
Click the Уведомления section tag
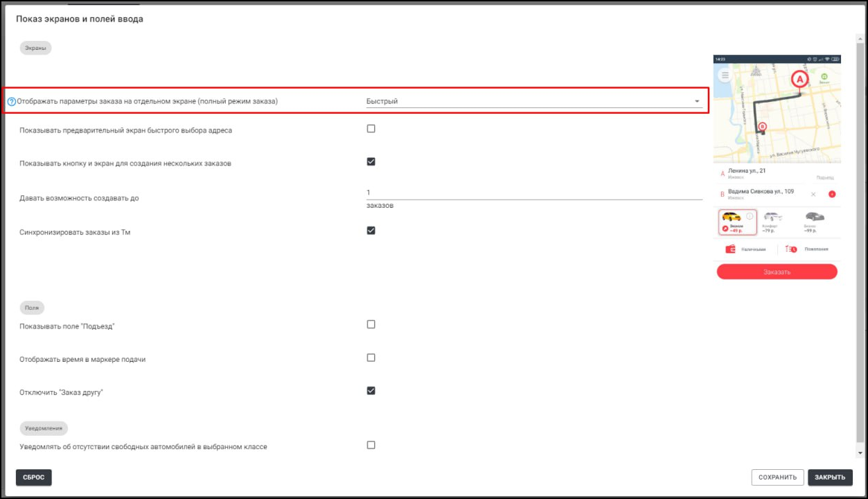coord(44,428)
